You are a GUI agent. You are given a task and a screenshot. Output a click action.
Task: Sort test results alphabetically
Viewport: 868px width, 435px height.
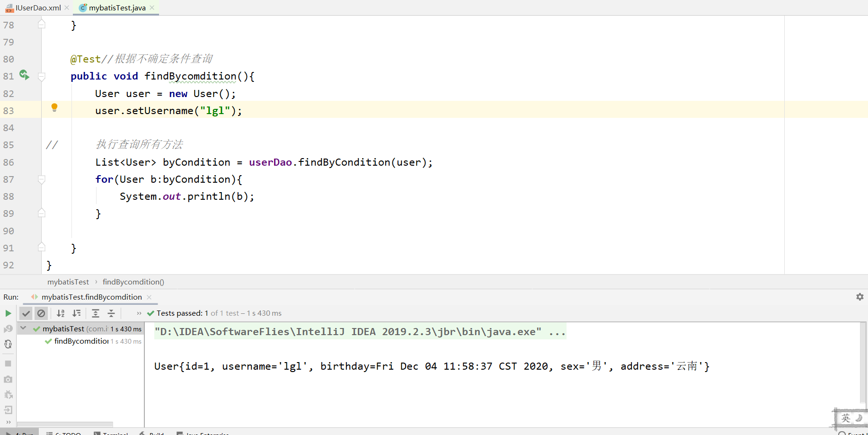tap(61, 313)
